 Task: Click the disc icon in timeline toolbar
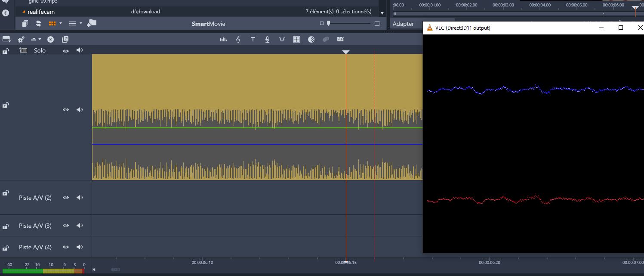pyautogui.click(x=50, y=39)
